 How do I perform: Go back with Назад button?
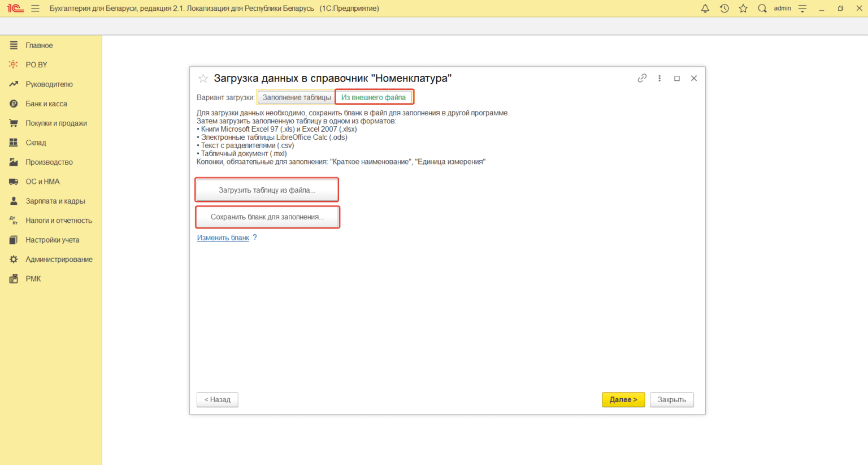point(218,399)
